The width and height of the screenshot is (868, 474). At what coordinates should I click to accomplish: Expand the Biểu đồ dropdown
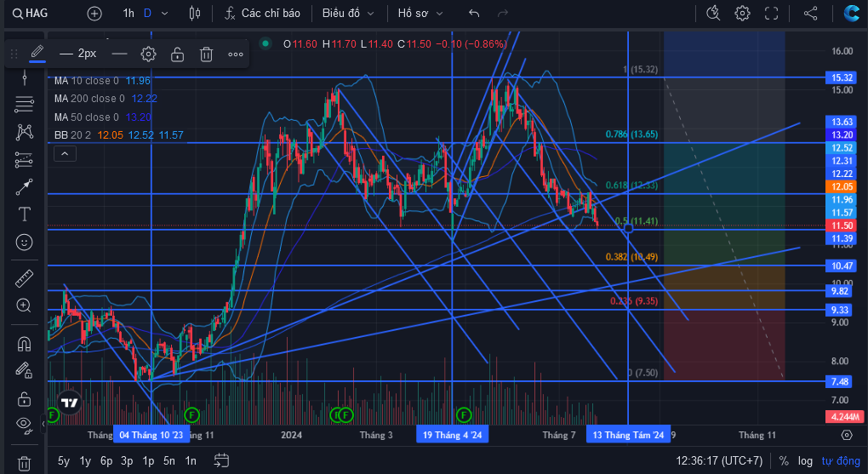pos(348,14)
